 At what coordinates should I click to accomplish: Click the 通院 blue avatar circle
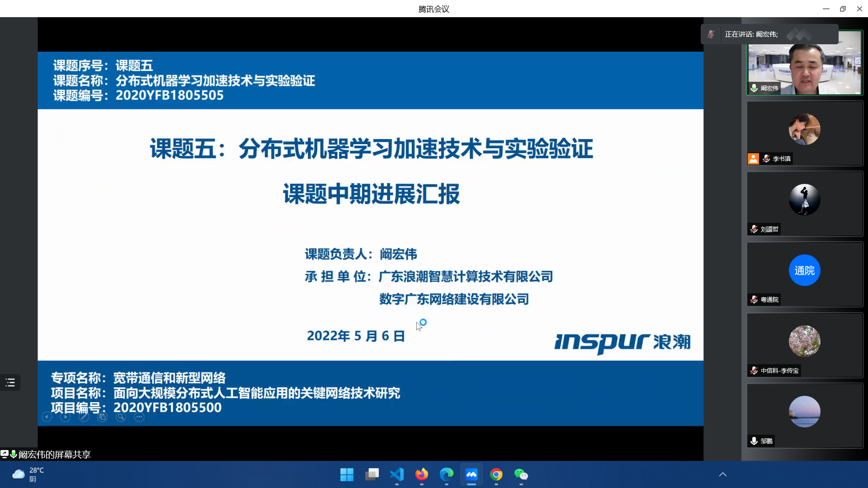click(x=805, y=270)
